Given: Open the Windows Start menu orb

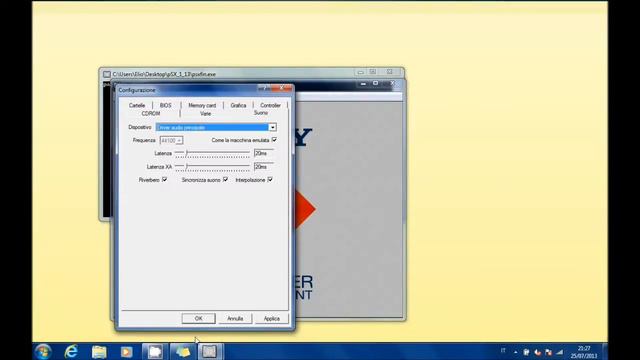Looking at the screenshot, I should 43,351.
